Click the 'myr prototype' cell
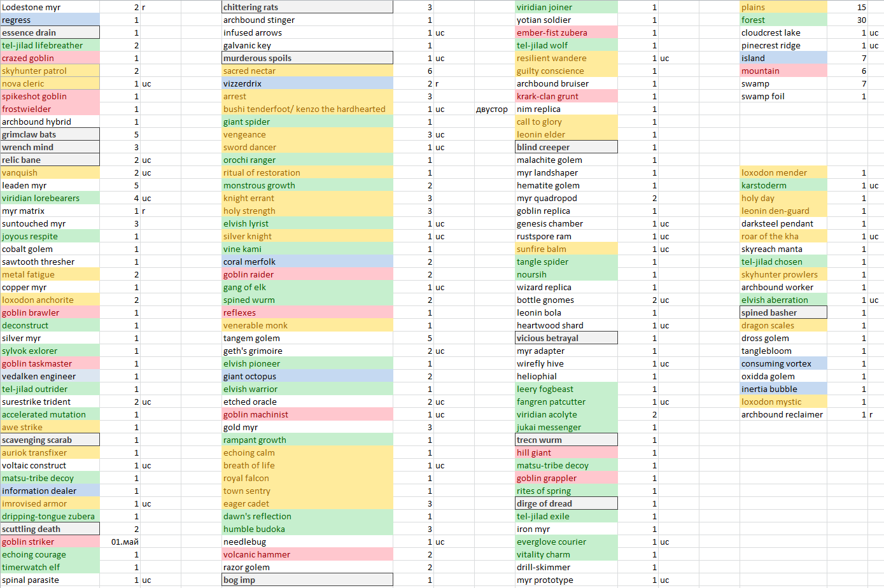 click(566, 580)
